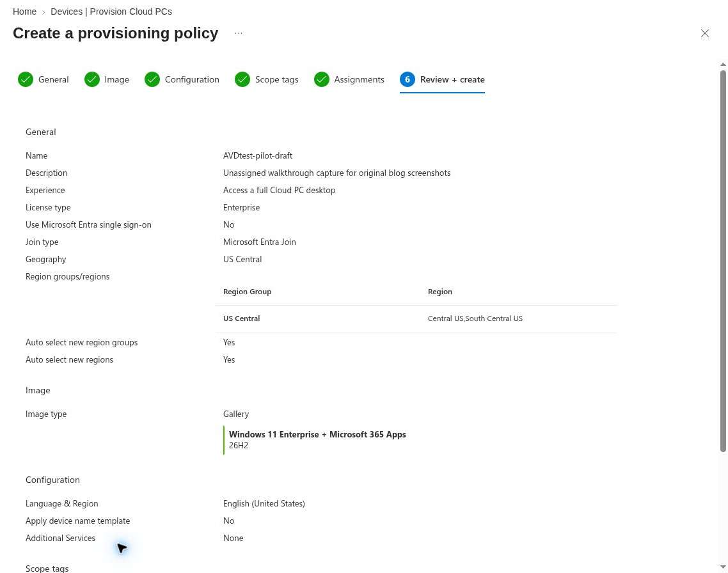Viewport: 728px width, 573px height.
Task: Go to the General step tab
Action: tap(43, 80)
